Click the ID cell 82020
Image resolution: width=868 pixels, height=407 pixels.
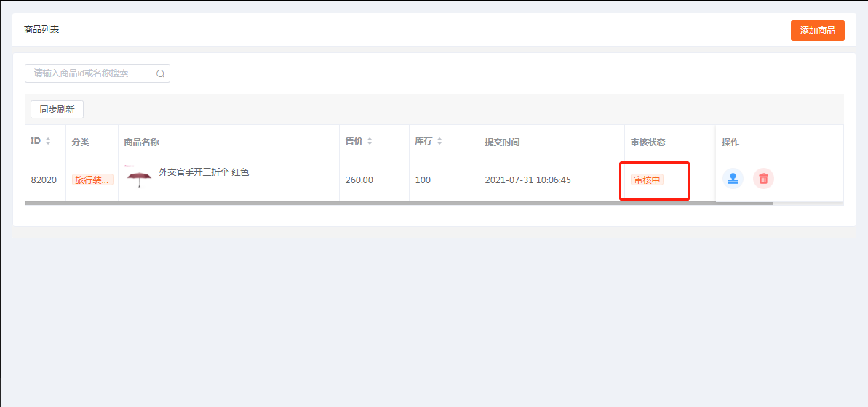pyautogui.click(x=44, y=180)
